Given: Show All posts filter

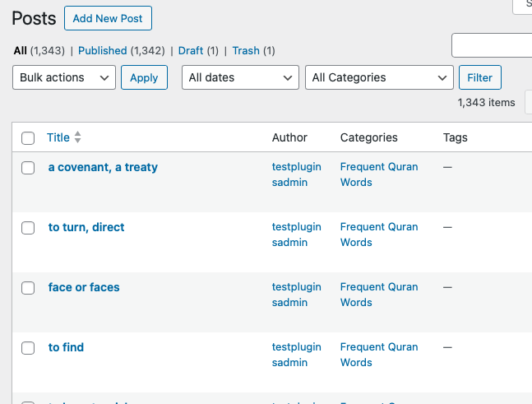Looking at the screenshot, I should (x=21, y=50).
